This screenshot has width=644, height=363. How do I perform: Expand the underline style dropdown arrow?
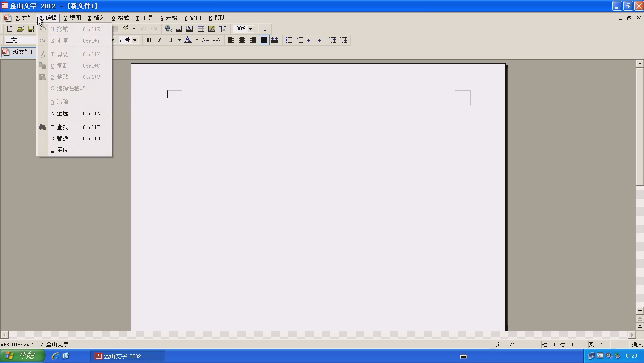tap(179, 40)
